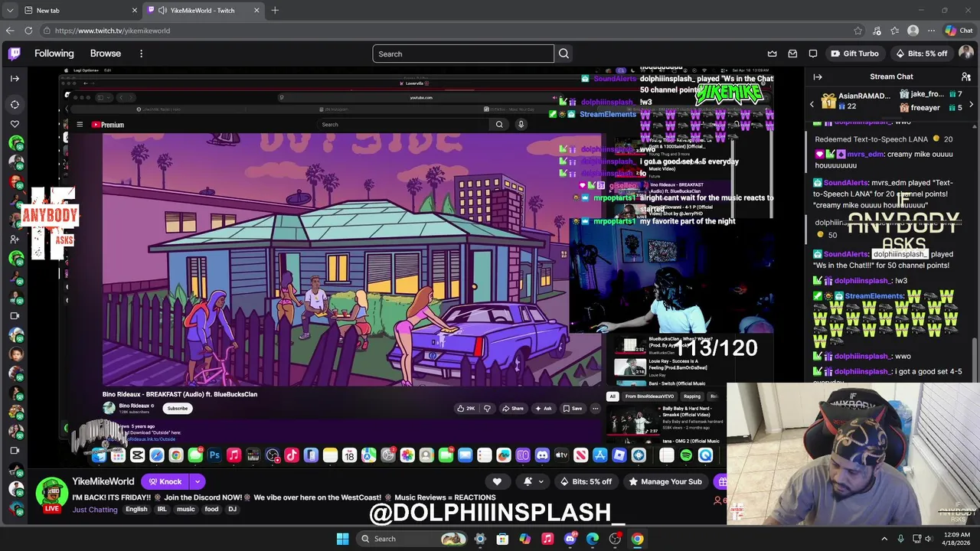Select the food stream tag

click(x=211, y=510)
